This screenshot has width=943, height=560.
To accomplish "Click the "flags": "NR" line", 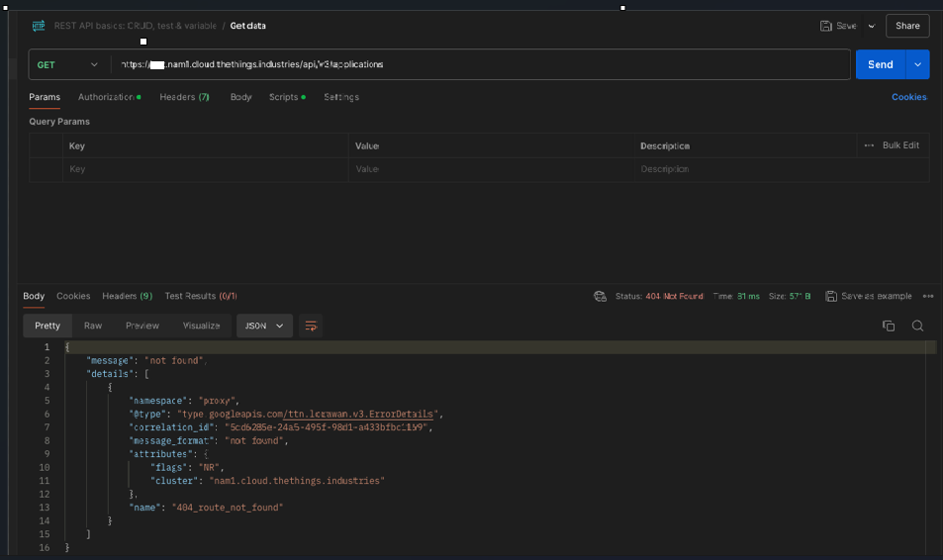I will click(x=187, y=467).
